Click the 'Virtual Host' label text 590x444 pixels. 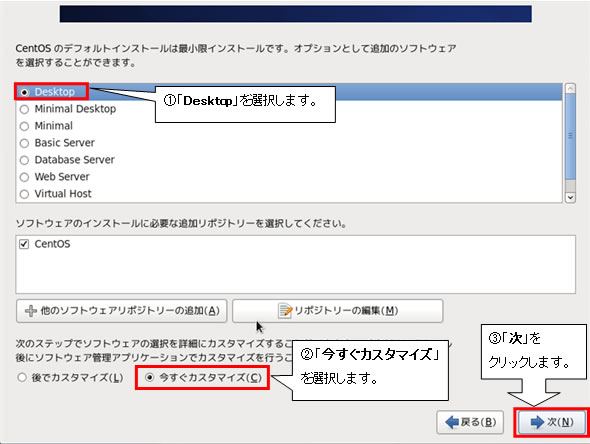pyautogui.click(x=63, y=193)
